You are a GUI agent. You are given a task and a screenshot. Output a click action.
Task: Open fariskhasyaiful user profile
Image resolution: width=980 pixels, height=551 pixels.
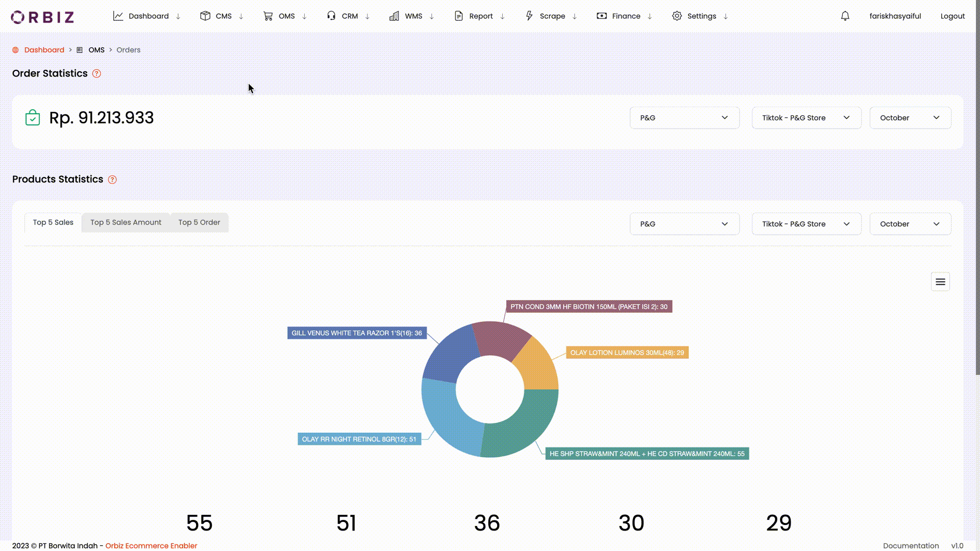pyautogui.click(x=895, y=16)
